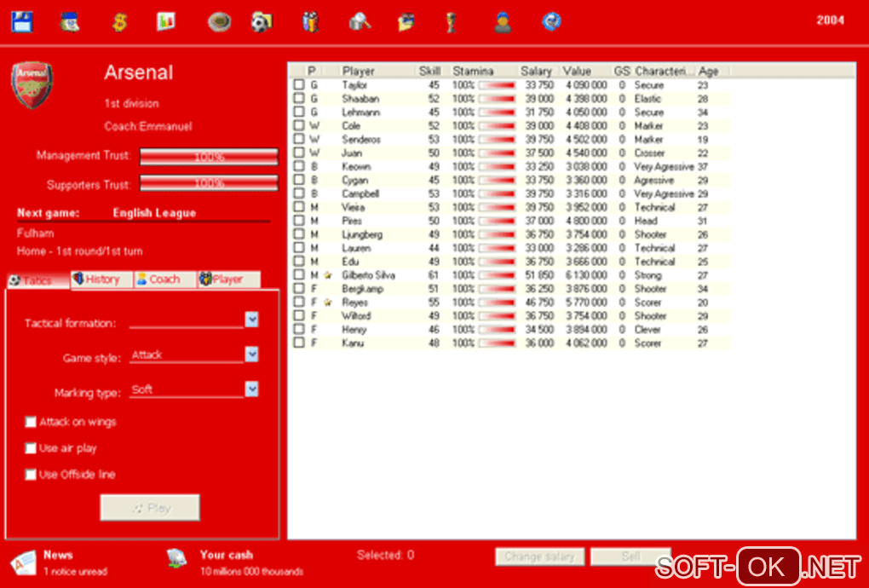Click the yellow folder with photo icon
Viewport: 869px width, 588px height.
click(406, 22)
